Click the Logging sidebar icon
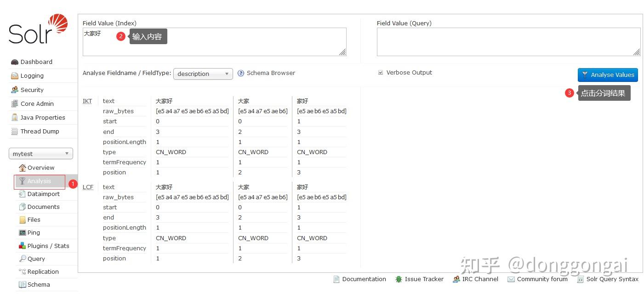Screen dimensions: 644x294 coord(14,75)
